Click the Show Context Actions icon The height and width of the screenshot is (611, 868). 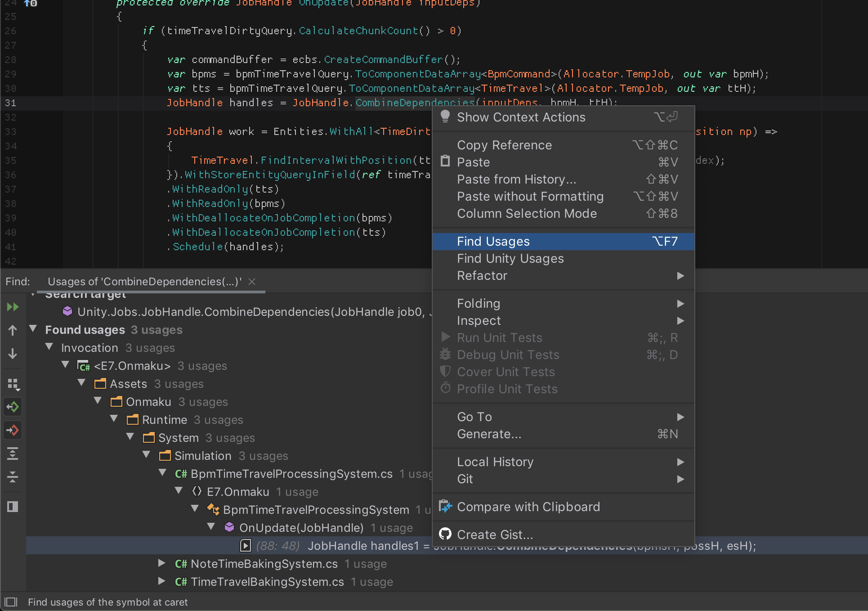click(446, 117)
